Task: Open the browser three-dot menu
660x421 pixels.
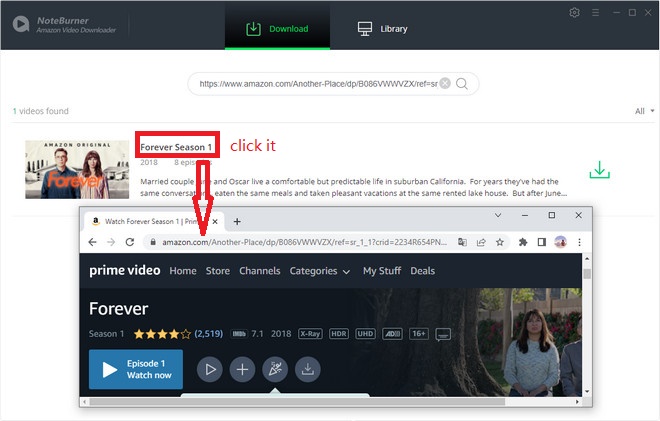Action: [579, 242]
